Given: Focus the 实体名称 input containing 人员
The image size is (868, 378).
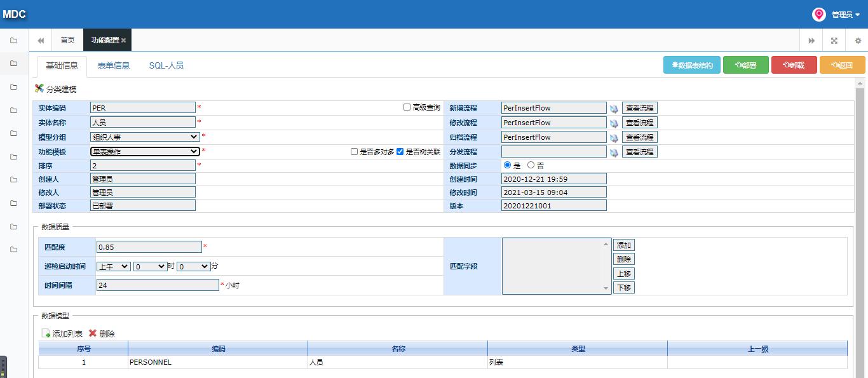Looking at the screenshot, I should point(143,122).
